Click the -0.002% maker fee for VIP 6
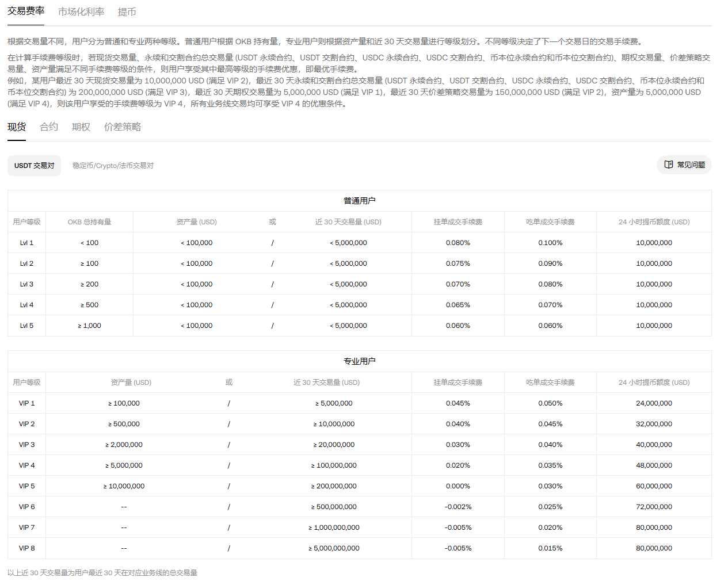The height and width of the screenshot is (581, 728). click(458, 507)
